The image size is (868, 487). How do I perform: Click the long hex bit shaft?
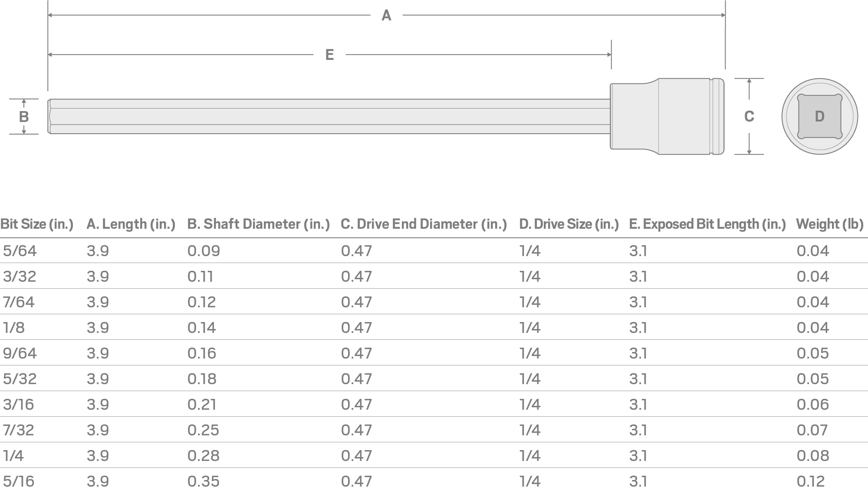click(x=330, y=116)
